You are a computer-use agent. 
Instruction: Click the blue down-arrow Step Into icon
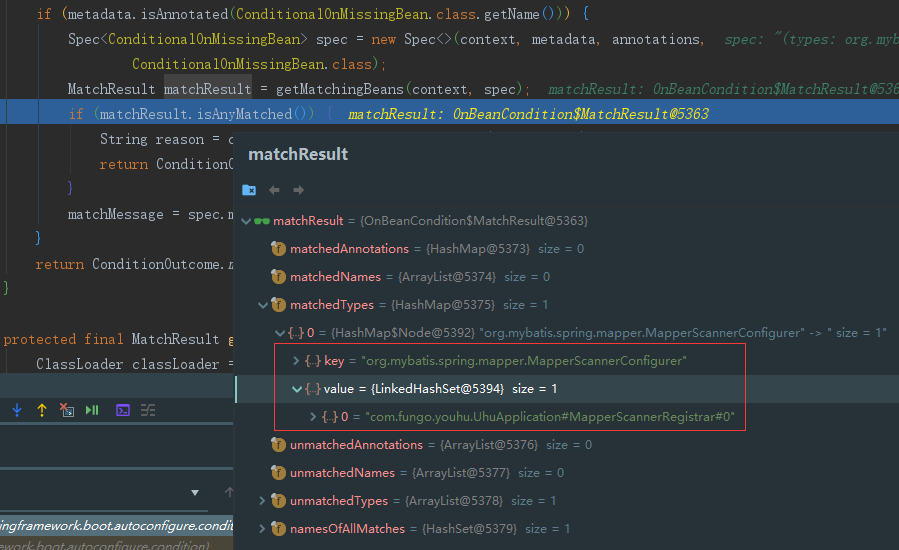[x=17, y=410]
